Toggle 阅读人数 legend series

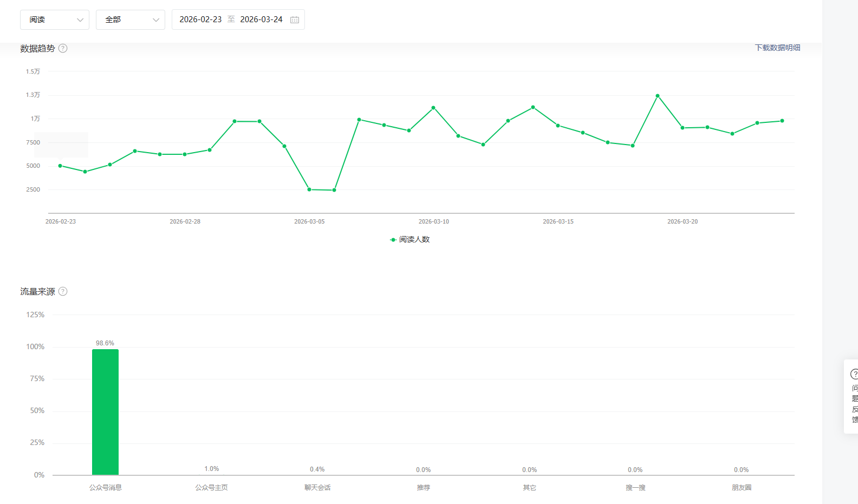(410, 239)
